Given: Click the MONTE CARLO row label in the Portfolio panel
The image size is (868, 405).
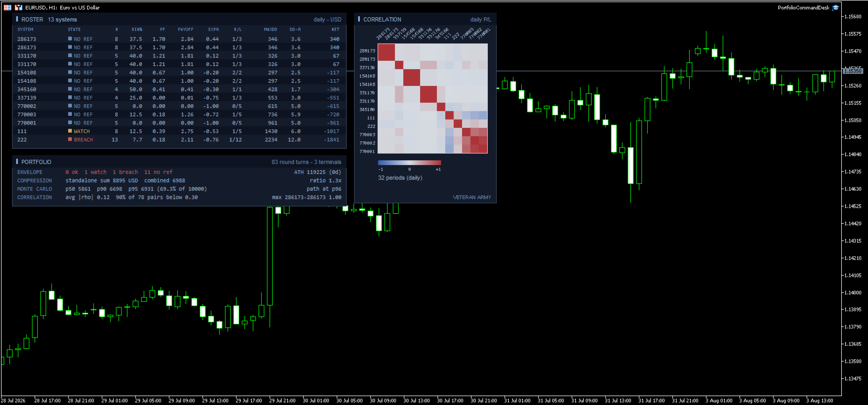Looking at the screenshot, I should tap(35, 189).
